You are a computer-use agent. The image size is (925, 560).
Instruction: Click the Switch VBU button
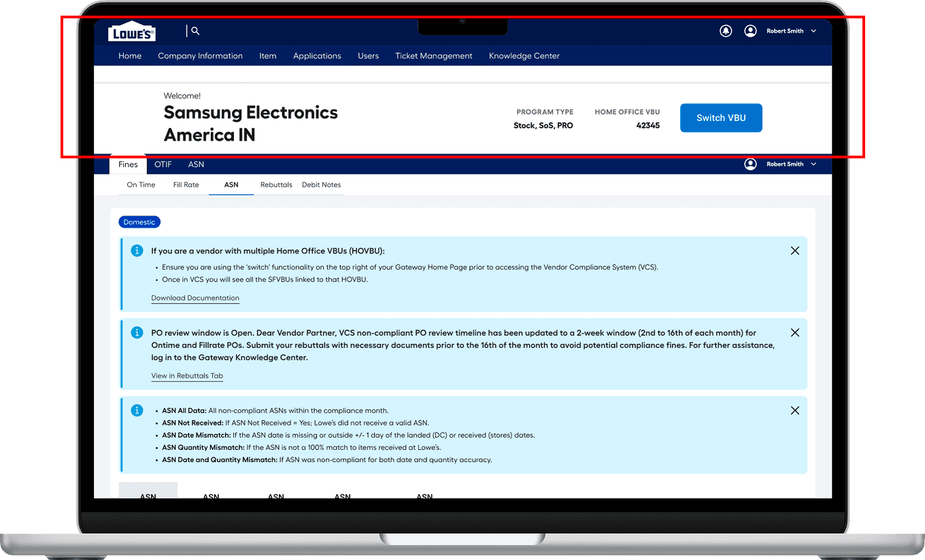pos(721,118)
